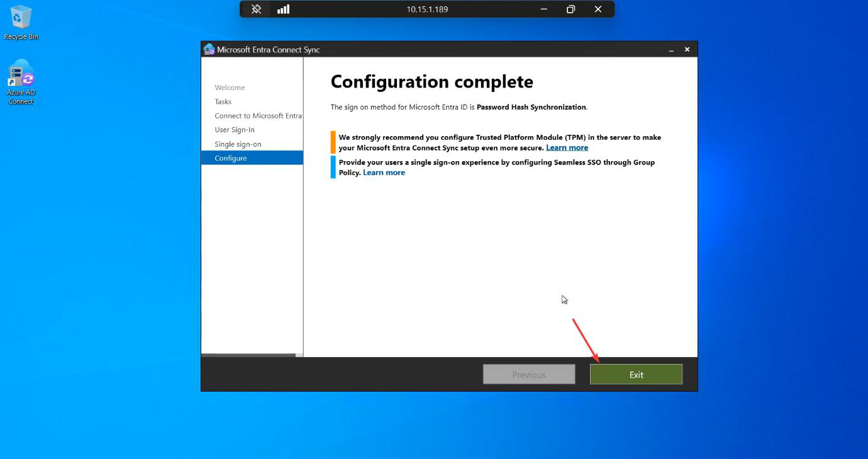The image size is (868, 459).
Task: Click the Password Hash Synchronization text
Action: pyautogui.click(x=531, y=107)
